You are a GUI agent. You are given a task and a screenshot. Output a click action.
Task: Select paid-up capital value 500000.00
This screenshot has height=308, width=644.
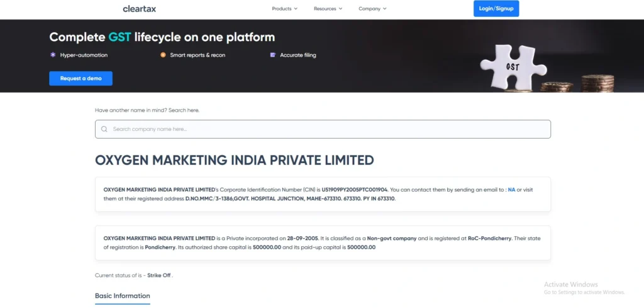tap(362, 248)
